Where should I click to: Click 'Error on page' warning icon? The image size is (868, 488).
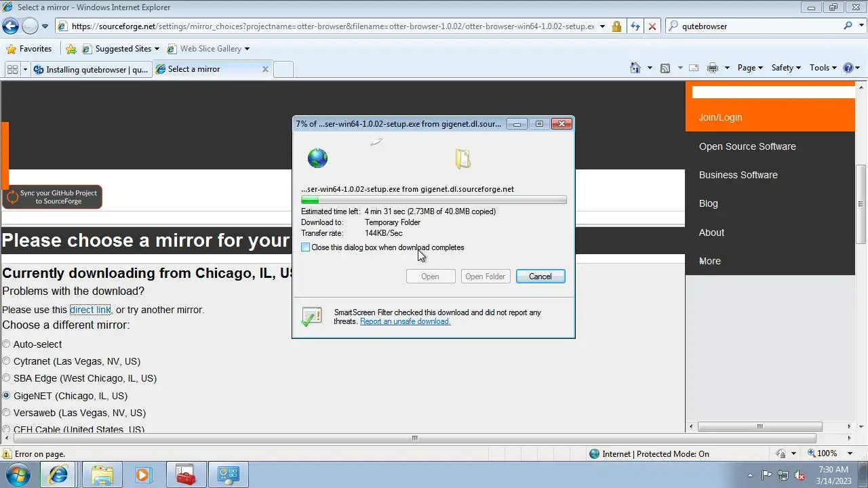pyautogui.click(x=7, y=454)
